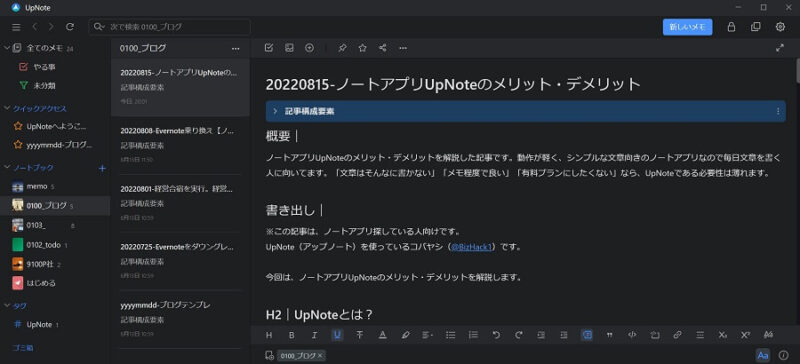Insert hyperlink via link icon
Image resolution: width=800 pixels, height=364 pixels.
(x=678, y=335)
